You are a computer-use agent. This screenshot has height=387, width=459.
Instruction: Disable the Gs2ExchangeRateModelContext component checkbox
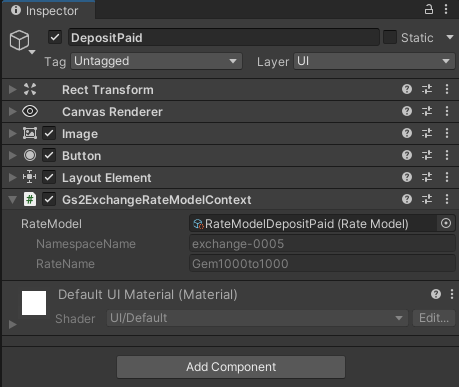[49, 199]
